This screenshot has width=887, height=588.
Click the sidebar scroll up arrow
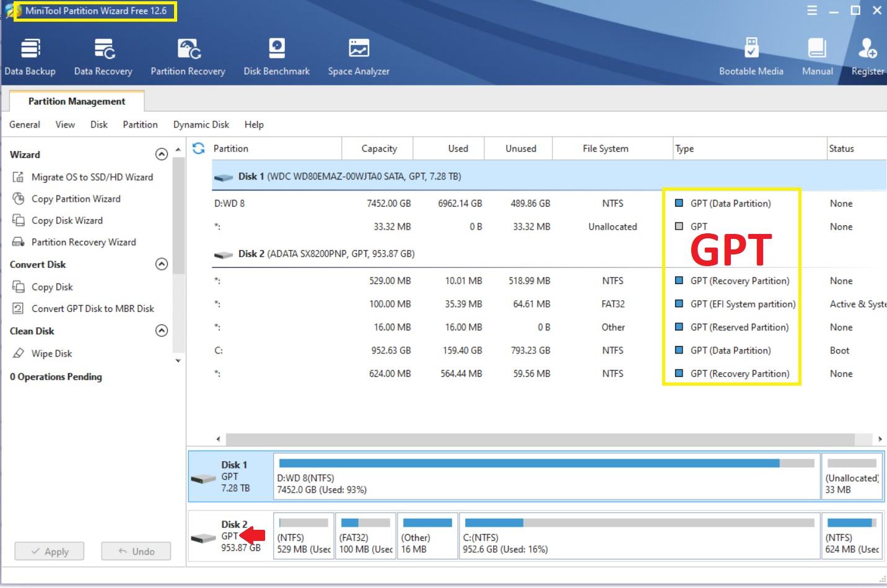pos(178,150)
